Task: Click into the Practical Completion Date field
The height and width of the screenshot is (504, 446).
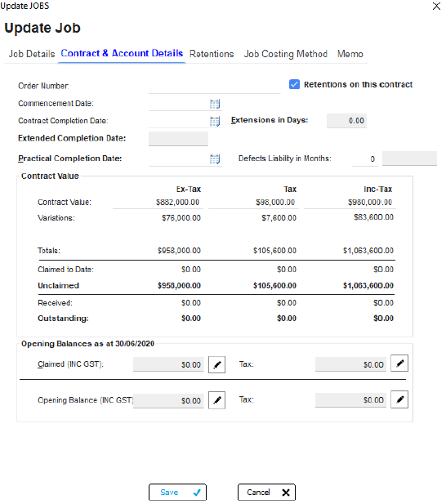Action: coord(179,159)
